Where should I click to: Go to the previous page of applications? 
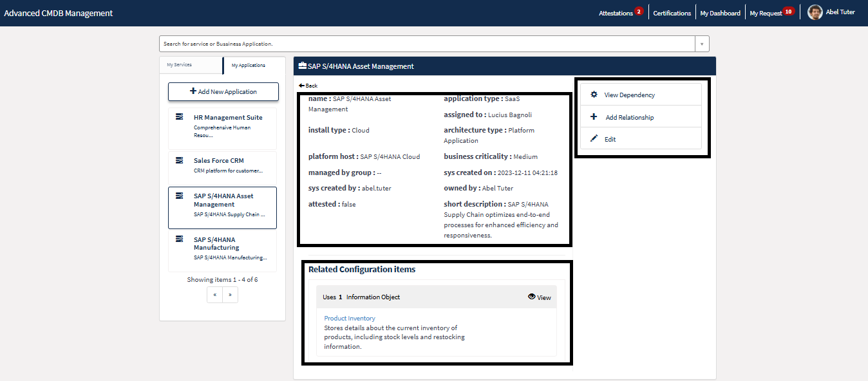point(215,295)
